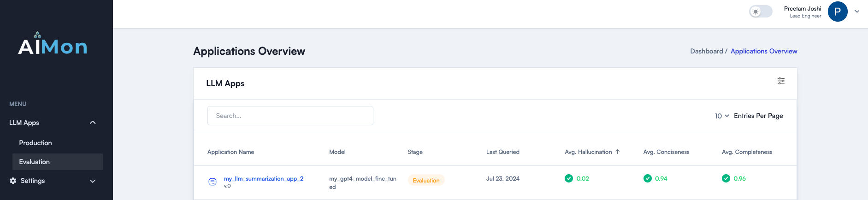Go to Dashboard breadcrumb link

point(706,51)
